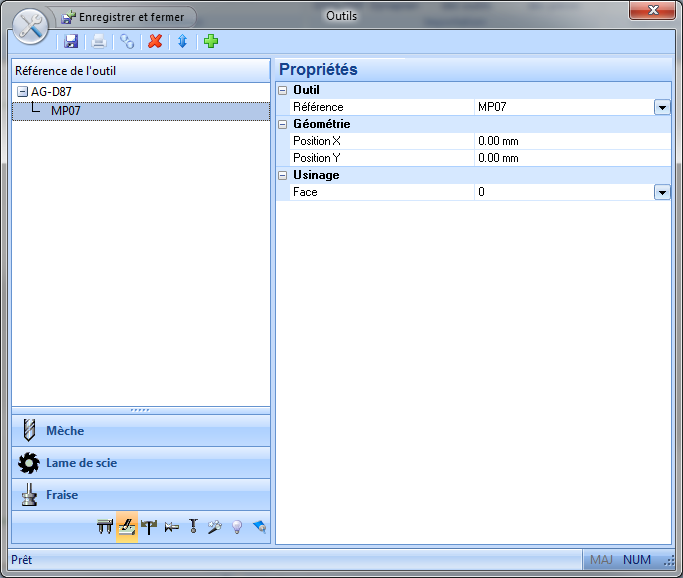Collapse the Usinage property group
This screenshot has height=578, width=683.
tap(283, 175)
